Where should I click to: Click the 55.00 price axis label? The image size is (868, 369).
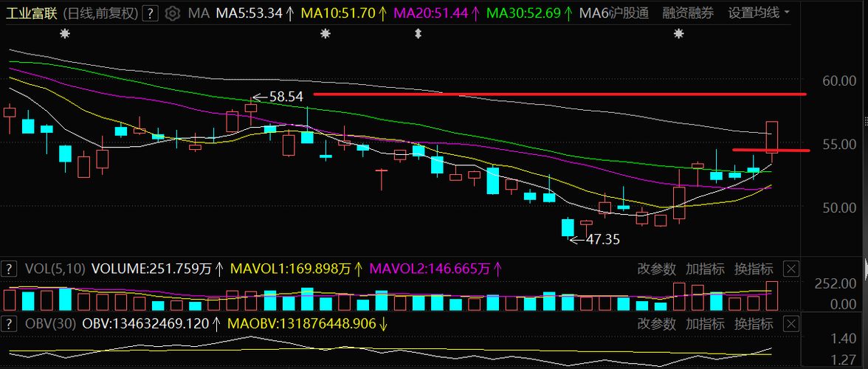tap(839, 144)
